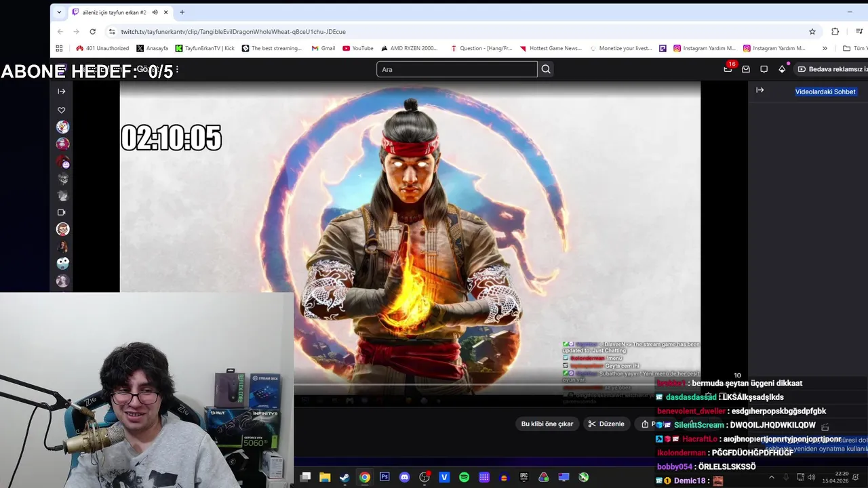Open the first Instagram Yardım bookmark

click(x=705, y=48)
